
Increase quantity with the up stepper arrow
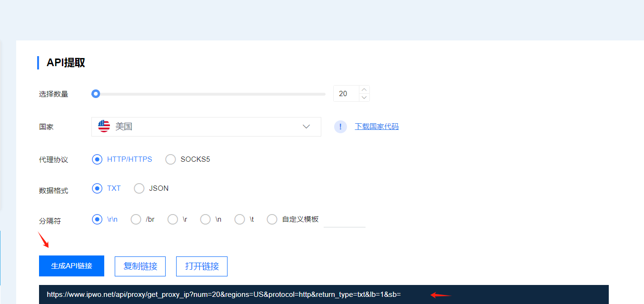point(364,89)
